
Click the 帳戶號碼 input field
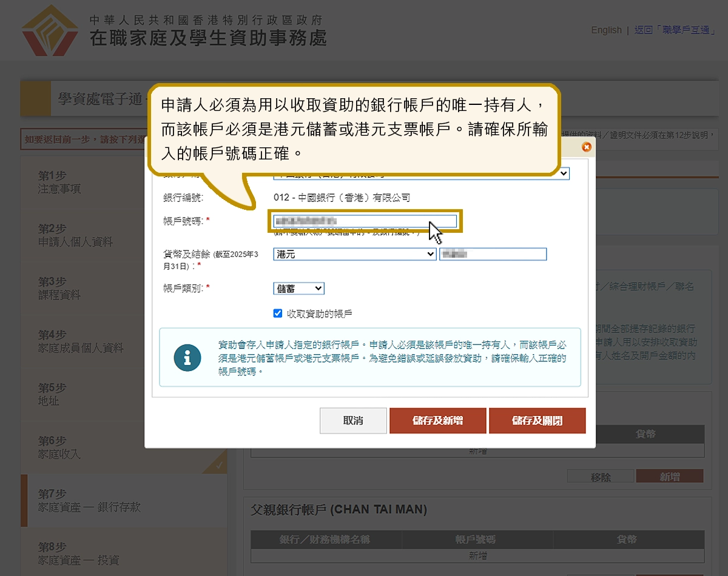click(363, 221)
